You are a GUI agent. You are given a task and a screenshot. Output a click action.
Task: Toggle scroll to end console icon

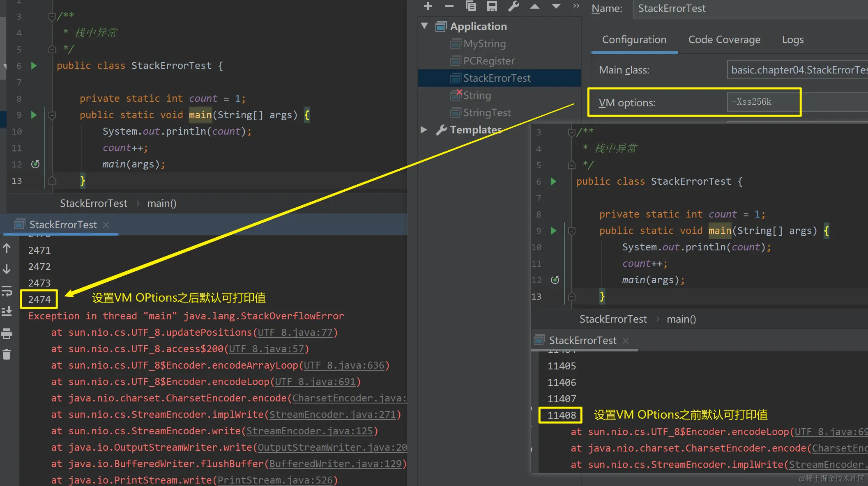click(7, 312)
